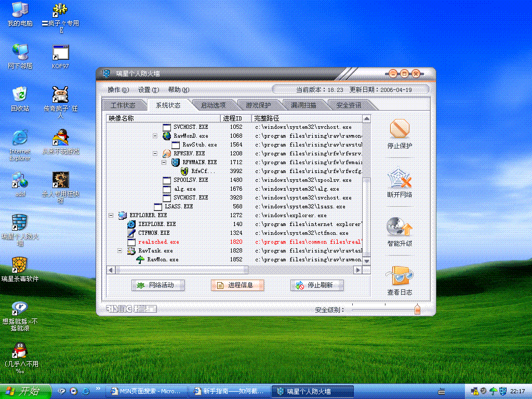532x399 pixels.
Task: Open KOF97 desktop shortcut
Action: pyautogui.click(x=60, y=52)
